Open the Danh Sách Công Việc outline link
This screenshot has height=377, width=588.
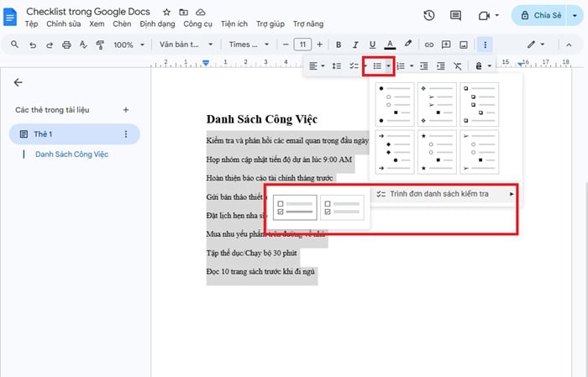point(71,154)
